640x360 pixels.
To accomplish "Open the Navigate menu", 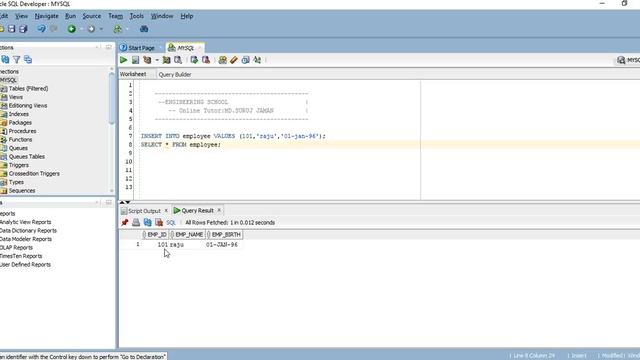I will (47, 16).
